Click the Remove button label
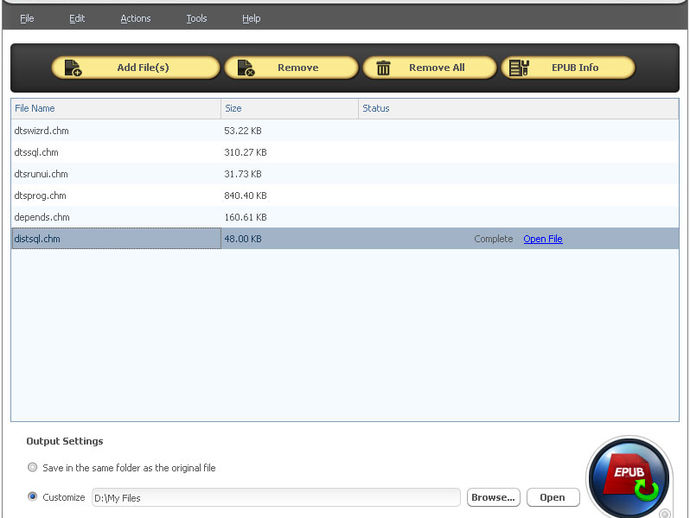 click(298, 68)
